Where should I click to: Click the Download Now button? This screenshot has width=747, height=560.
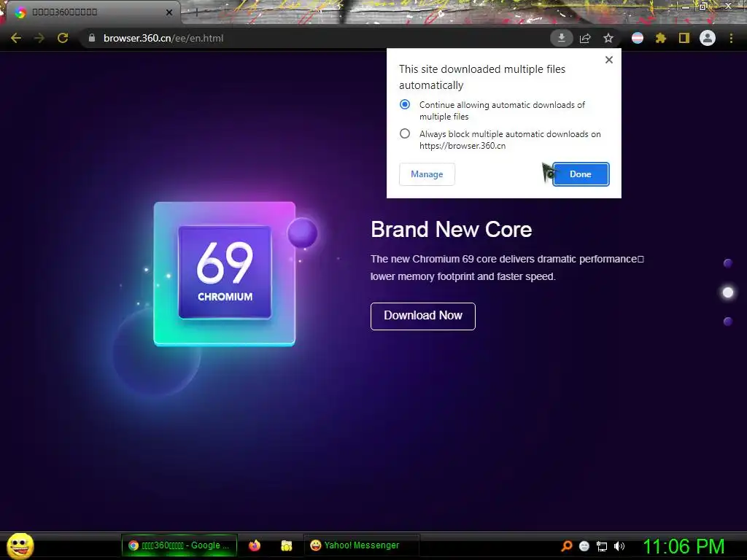point(423,316)
